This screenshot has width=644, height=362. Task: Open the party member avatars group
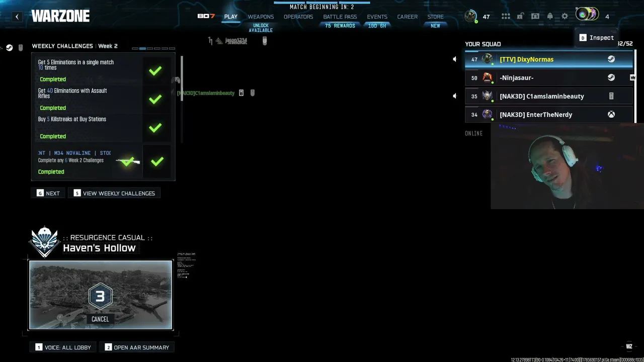point(587,14)
